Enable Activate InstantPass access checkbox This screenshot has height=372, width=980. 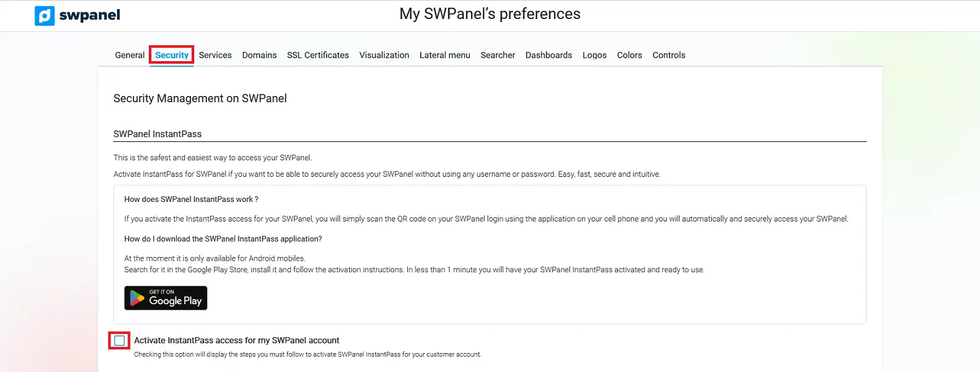(119, 341)
